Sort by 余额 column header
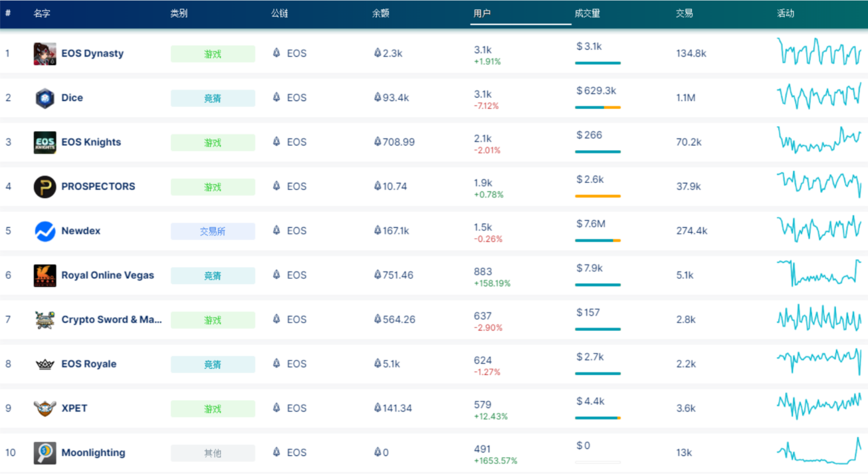This screenshot has width=868, height=474. [381, 13]
